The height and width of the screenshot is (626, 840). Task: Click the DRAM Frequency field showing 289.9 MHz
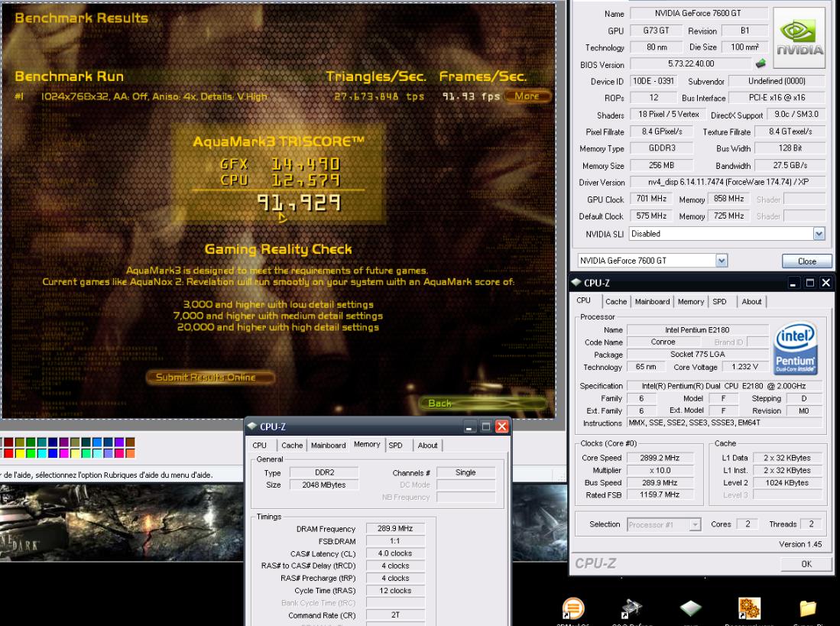pos(395,528)
